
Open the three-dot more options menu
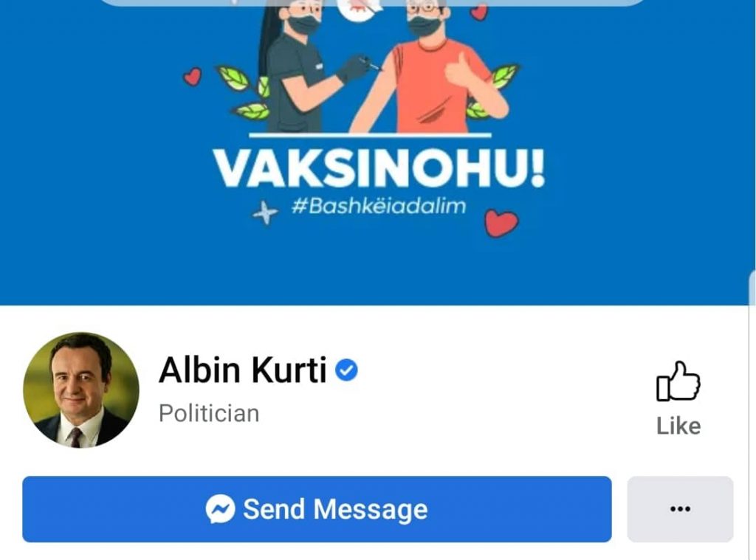(x=680, y=509)
